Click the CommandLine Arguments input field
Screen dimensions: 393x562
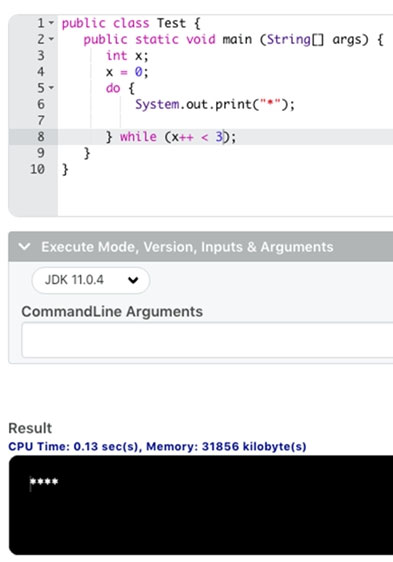tap(207, 340)
